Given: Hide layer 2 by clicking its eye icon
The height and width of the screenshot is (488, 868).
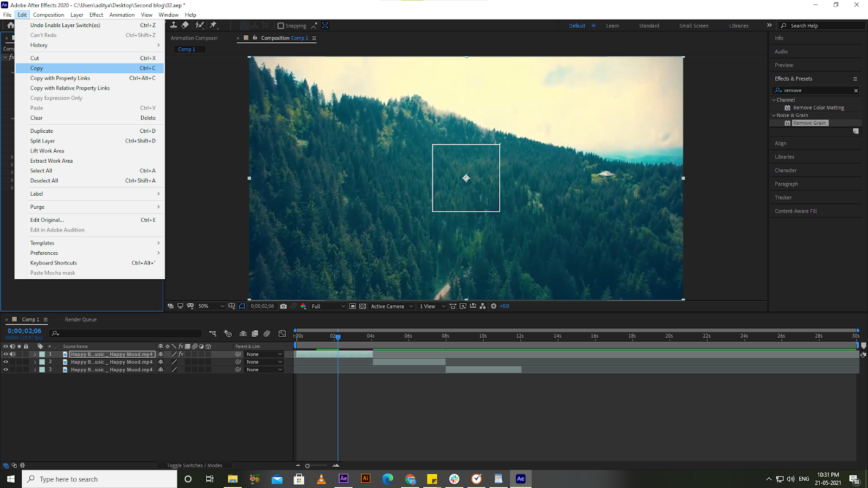Looking at the screenshot, I should click(x=6, y=362).
